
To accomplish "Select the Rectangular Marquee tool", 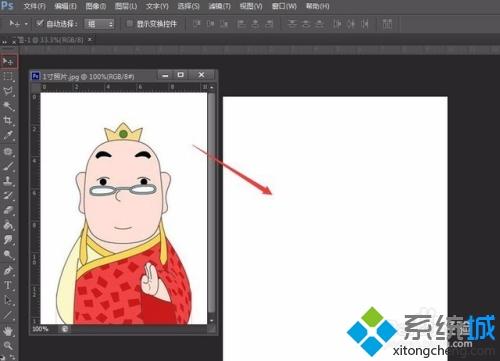I will point(8,77).
